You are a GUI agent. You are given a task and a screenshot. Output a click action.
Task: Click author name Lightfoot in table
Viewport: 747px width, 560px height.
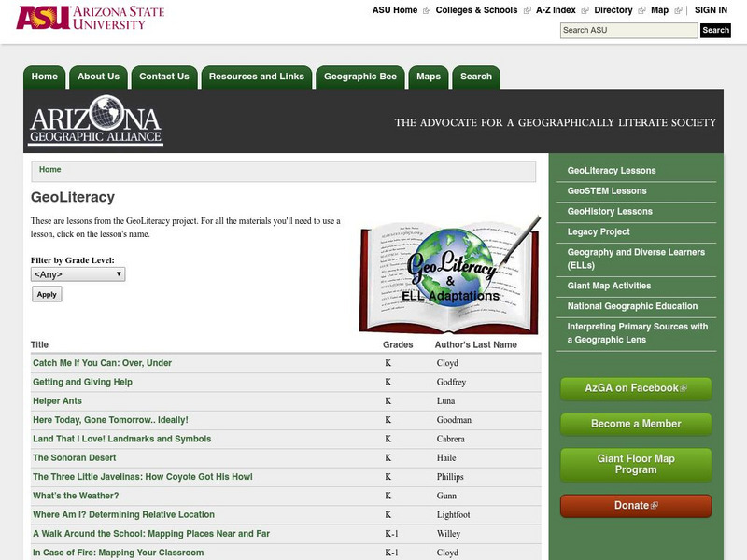point(453,515)
